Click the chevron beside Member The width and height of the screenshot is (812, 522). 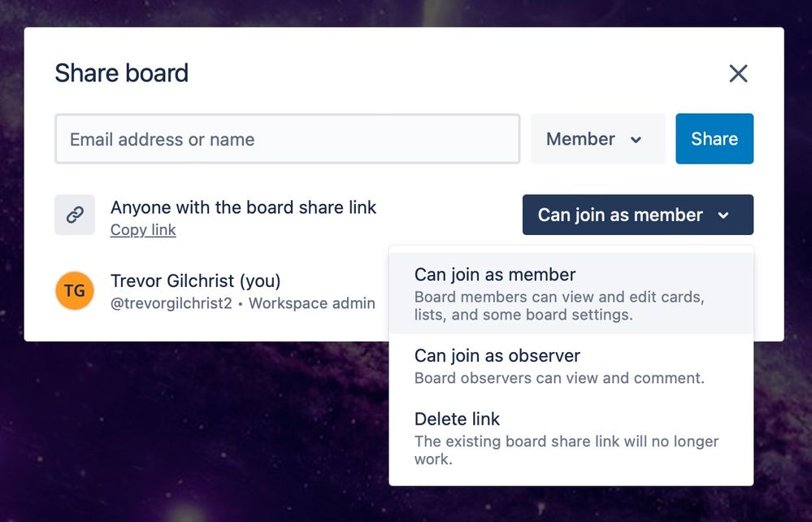tap(636, 139)
